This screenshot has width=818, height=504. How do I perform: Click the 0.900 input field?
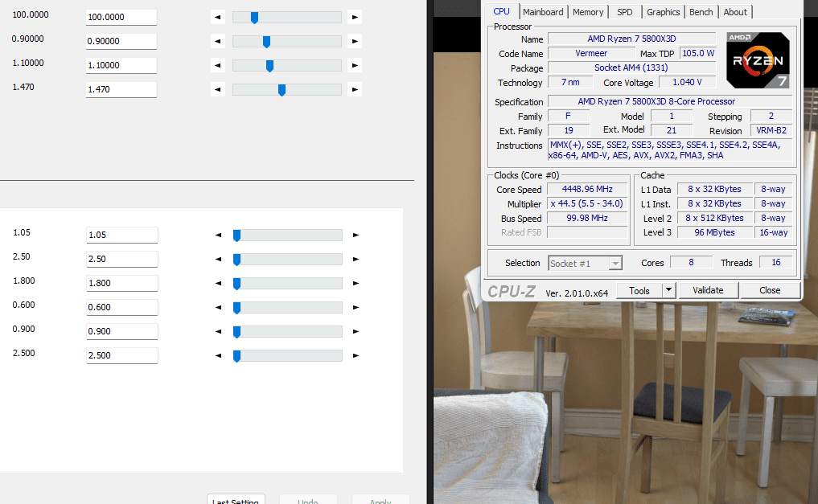[x=121, y=331]
